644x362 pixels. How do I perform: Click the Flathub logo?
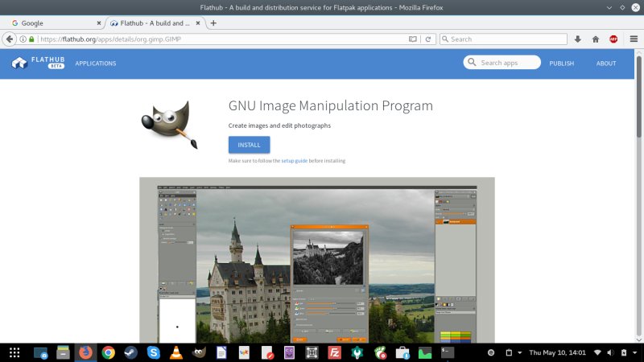pyautogui.click(x=38, y=63)
